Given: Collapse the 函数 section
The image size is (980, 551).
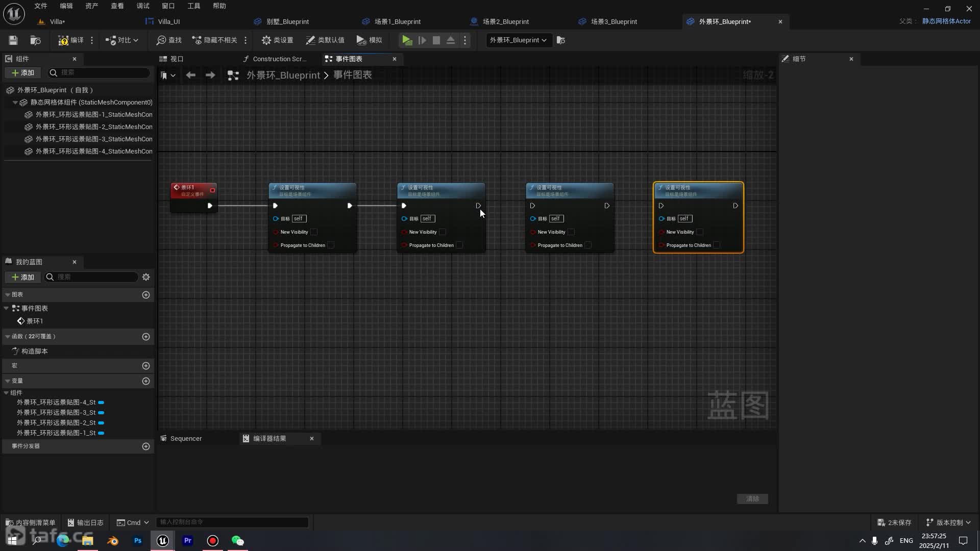Looking at the screenshot, I should pos(7,337).
